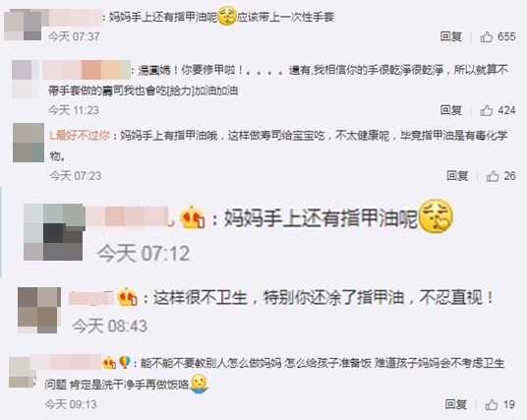527x420 pixels.
Task: Reply to the 07:23 comment by L最好不过你
Action: [x=457, y=175]
